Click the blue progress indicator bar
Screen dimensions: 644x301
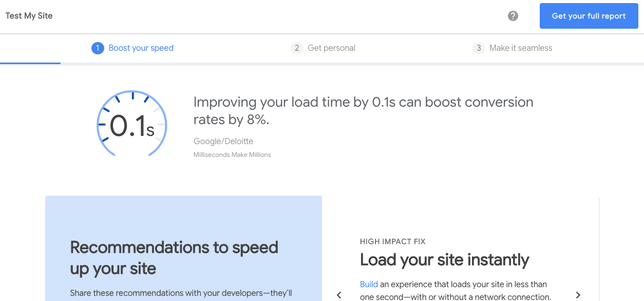(x=30, y=64)
